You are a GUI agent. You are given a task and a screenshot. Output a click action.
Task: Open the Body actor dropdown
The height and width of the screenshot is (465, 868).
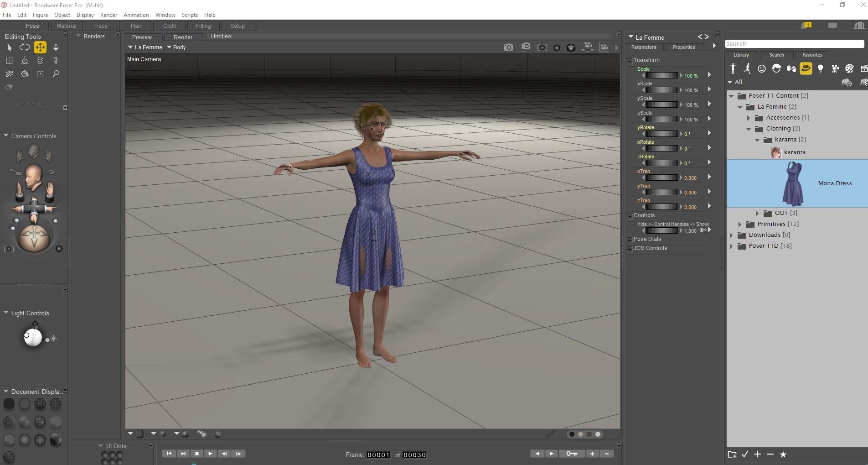coord(176,47)
